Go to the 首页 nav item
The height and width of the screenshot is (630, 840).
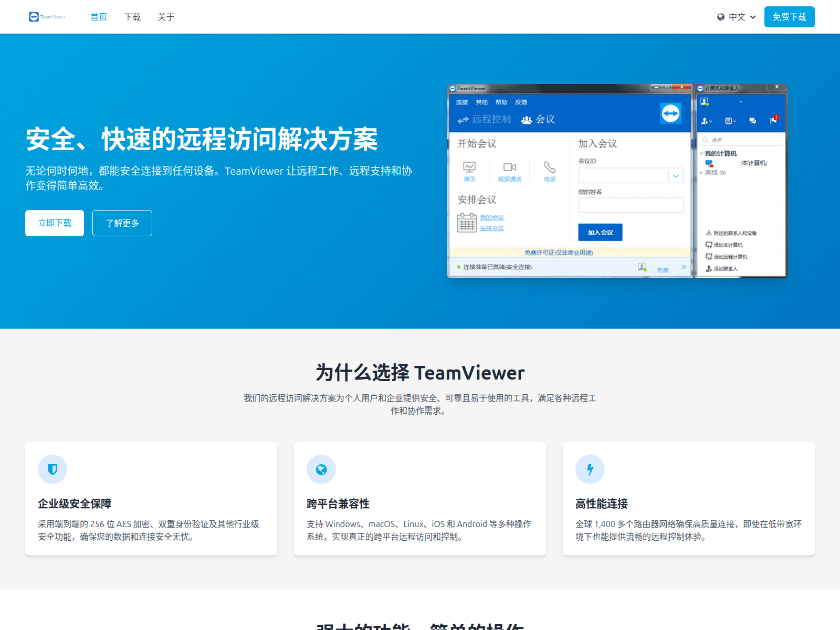coord(99,17)
